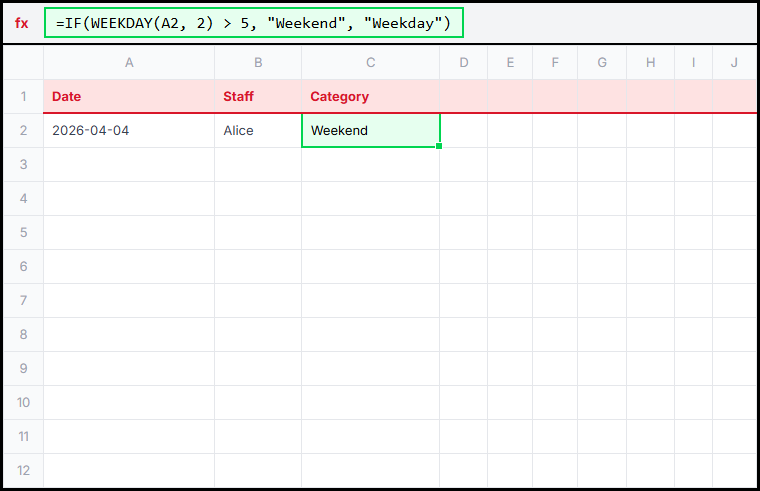
Task: Select column B header
Action: tap(258, 63)
